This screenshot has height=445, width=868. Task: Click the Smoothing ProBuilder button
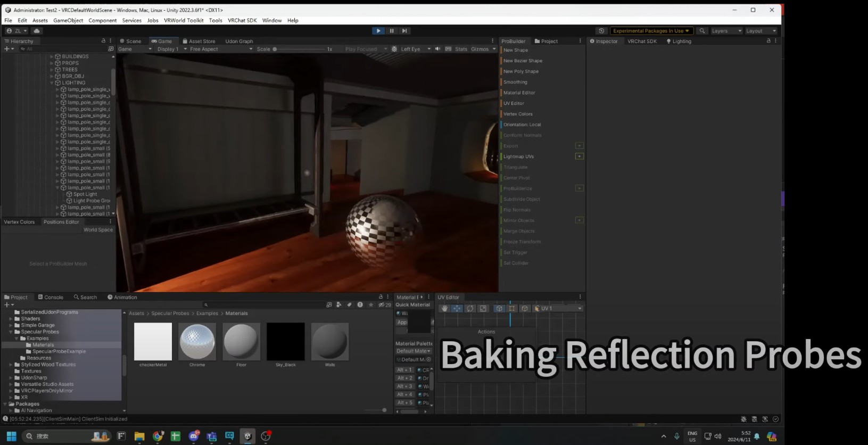click(x=515, y=82)
